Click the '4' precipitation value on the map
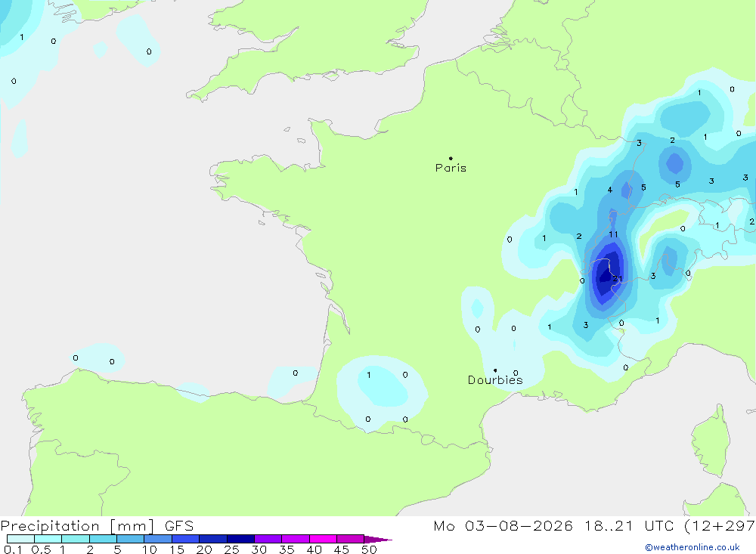Image resolution: width=756 pixels, height=554 pixels. [610, 190]
